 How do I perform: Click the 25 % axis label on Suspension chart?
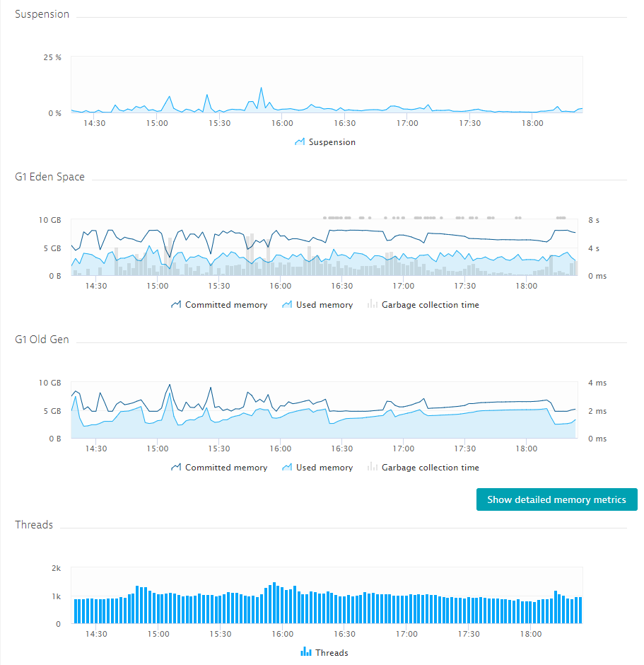(x=54, y=57)
